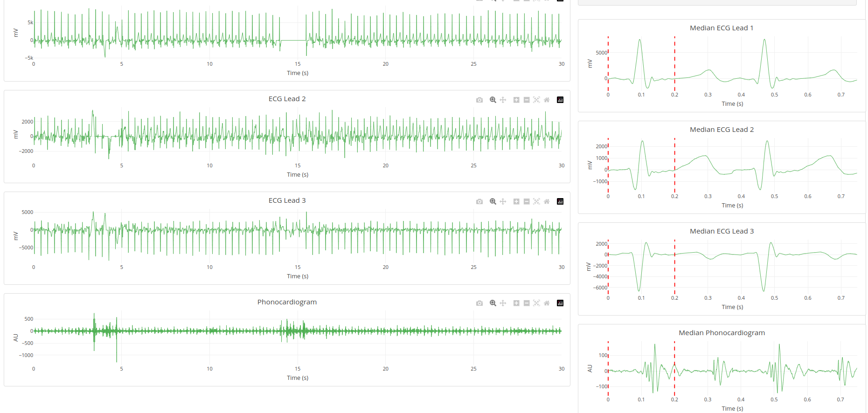Viewport: 868px width, 413px height.
Task: Zoom out on the Phonocardiogram chart
Action: click(x=527, y=303)
